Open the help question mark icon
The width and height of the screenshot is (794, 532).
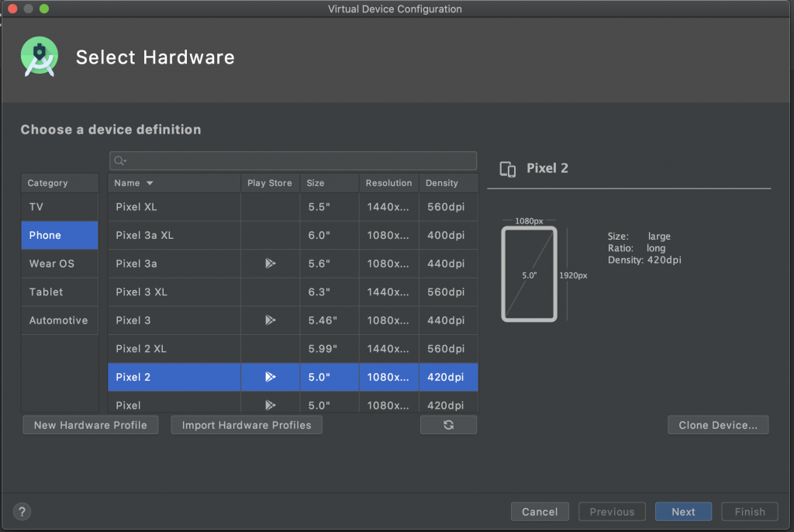point(22,511)
